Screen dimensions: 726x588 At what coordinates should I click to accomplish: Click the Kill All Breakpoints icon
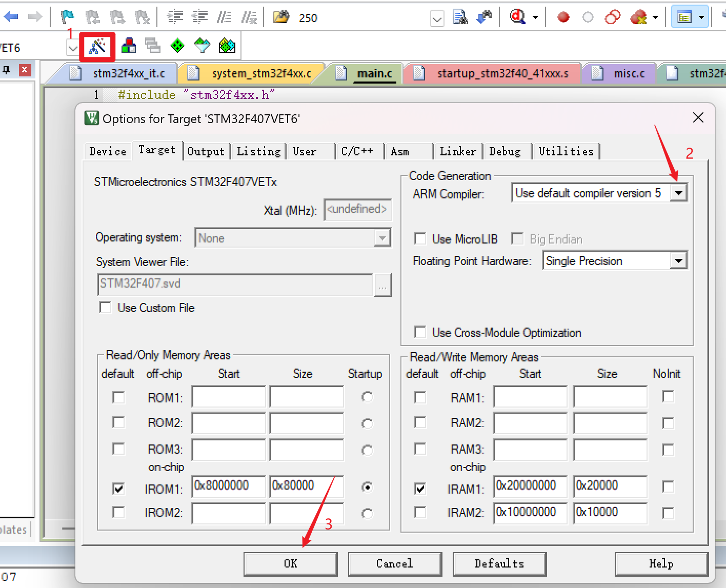(638, 17)
